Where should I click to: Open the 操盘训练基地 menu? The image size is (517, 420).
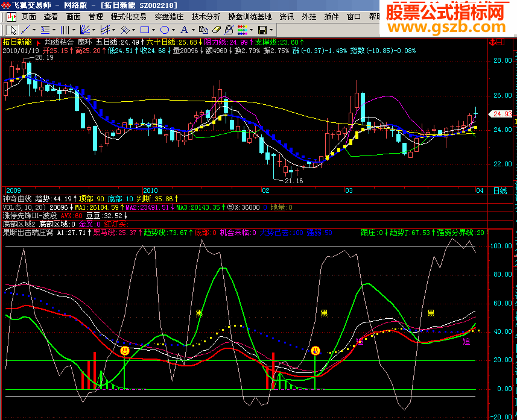pyautogui.click(x=250, y=17)
